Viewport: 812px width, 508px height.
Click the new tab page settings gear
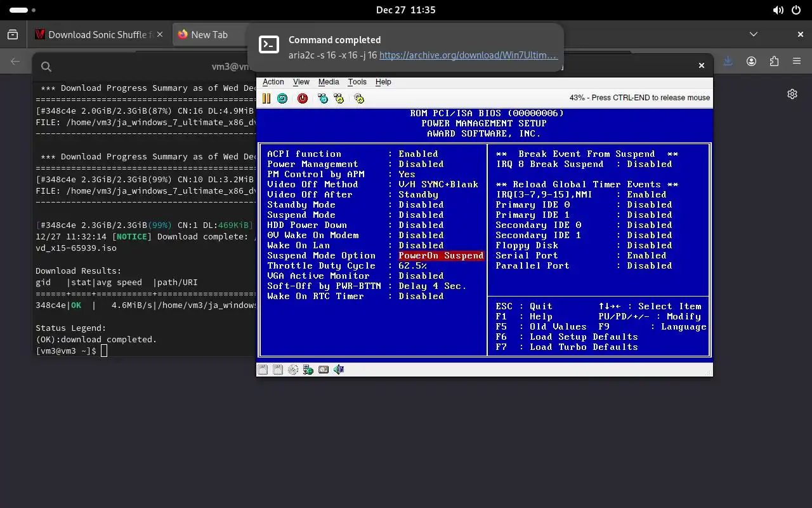point(792,94)
